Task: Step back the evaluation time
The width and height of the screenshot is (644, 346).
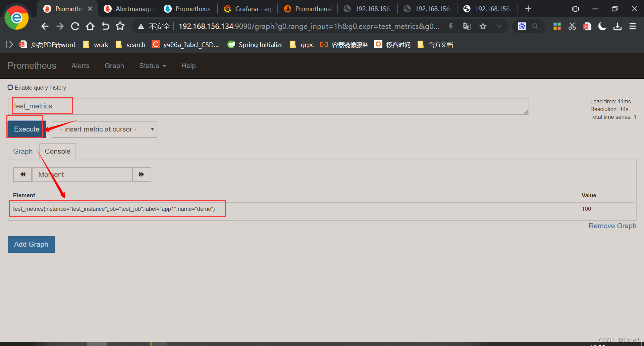Action: (23, 175)
